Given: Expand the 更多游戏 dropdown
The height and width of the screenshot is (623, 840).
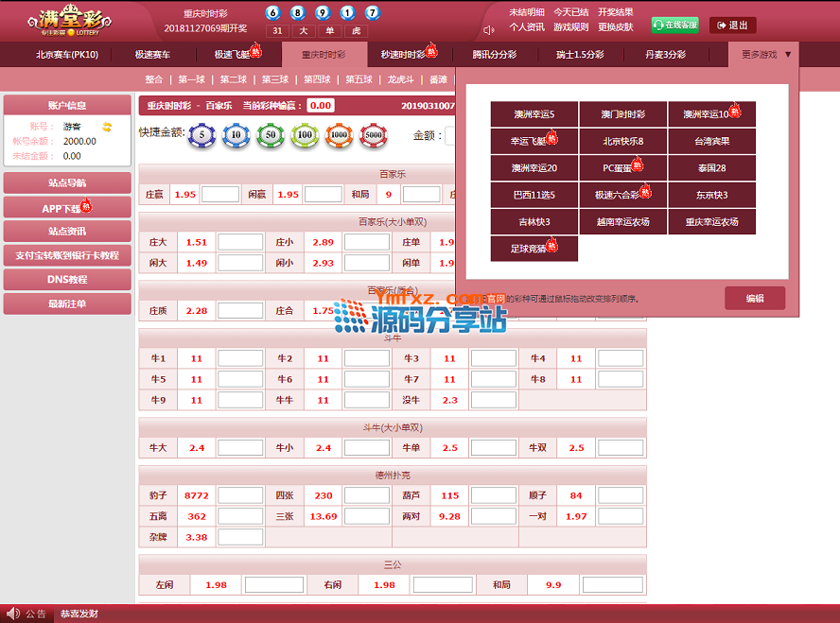Looking at the screenshot, I should point(764,55).
